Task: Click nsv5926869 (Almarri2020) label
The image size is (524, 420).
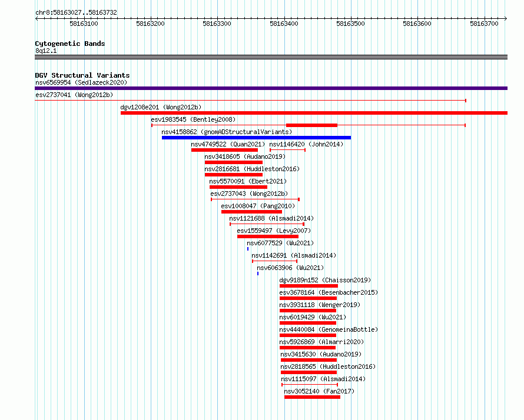Action: click(x=321, y=342)
